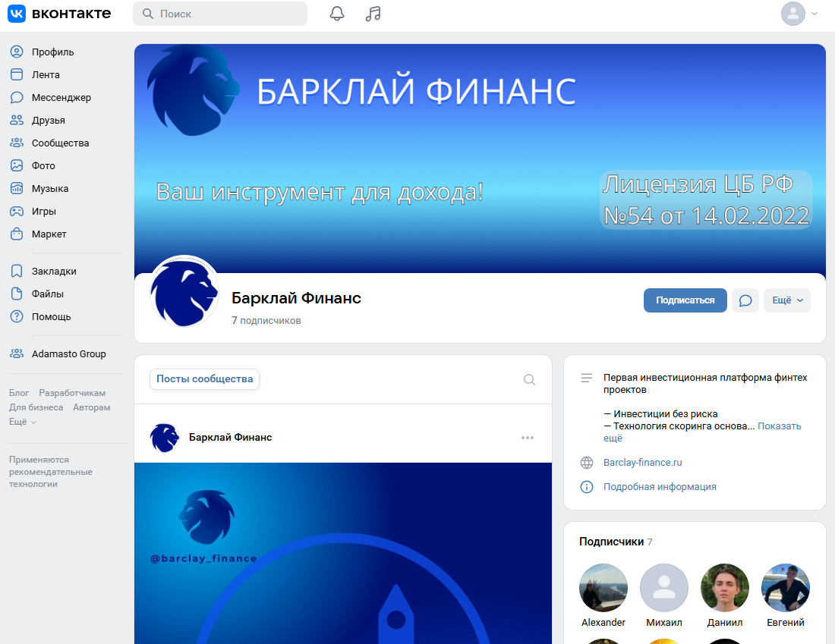Switch to the Посты сообщества tab
The height and width of the screenshot is (644, 835).
204,379
